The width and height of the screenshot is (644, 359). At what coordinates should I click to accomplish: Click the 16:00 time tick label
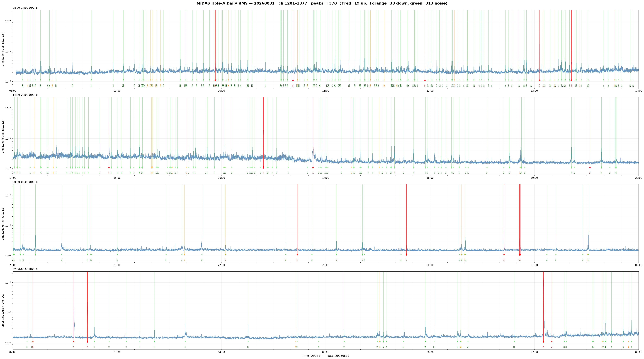pyautogui.click(x=221, y=178)
